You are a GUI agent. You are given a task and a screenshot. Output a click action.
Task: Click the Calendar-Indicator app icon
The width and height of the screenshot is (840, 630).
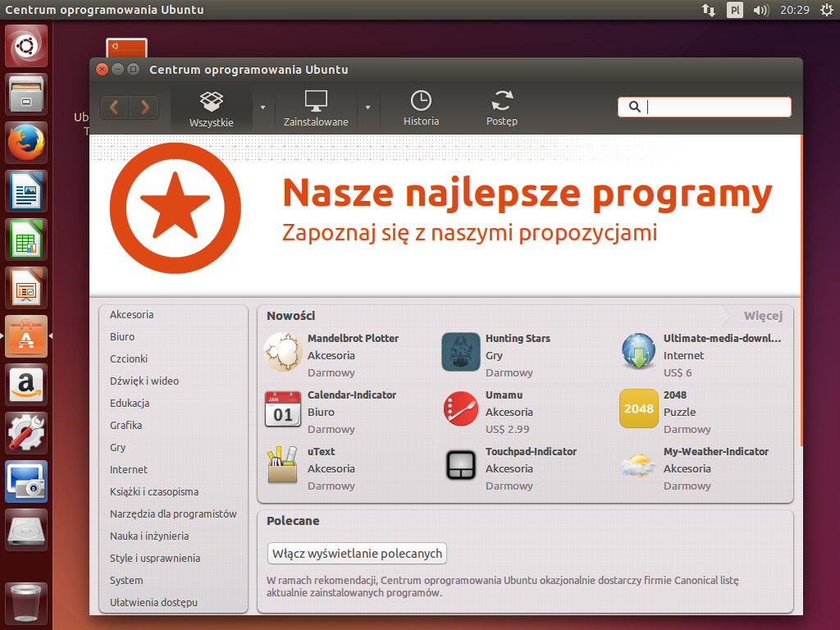(283, 409)
